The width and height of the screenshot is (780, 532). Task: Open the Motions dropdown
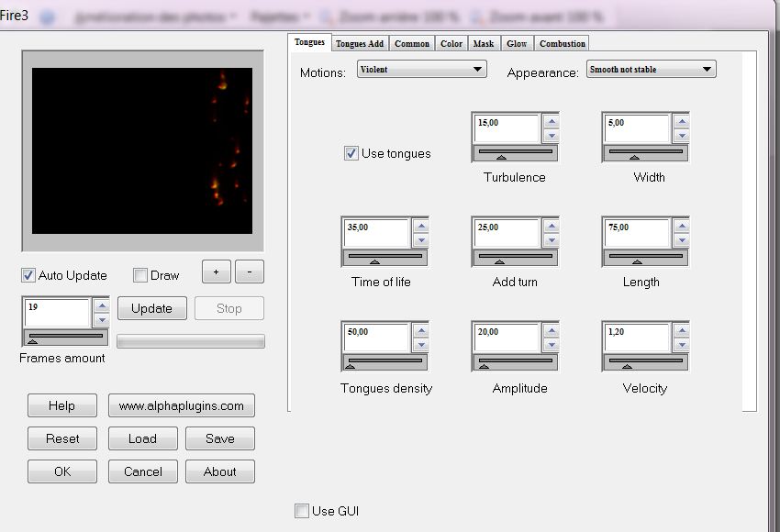point(421,69)
